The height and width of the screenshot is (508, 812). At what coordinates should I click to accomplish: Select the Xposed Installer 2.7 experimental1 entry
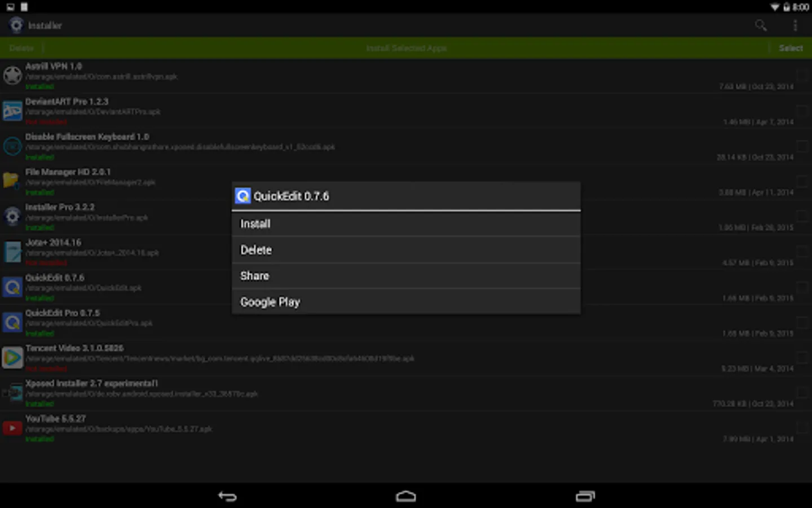(x=406, y=393)
